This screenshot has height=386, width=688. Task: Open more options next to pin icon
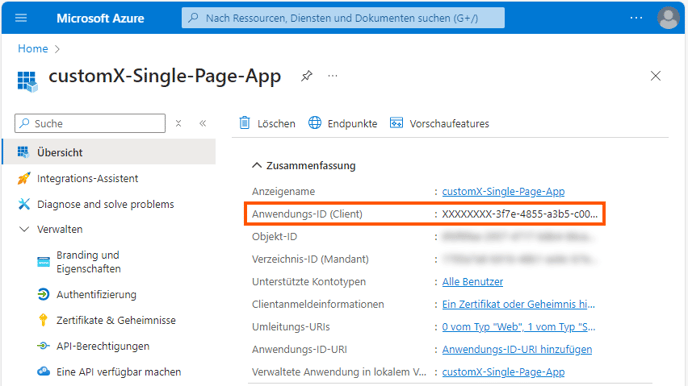point(333,76)
